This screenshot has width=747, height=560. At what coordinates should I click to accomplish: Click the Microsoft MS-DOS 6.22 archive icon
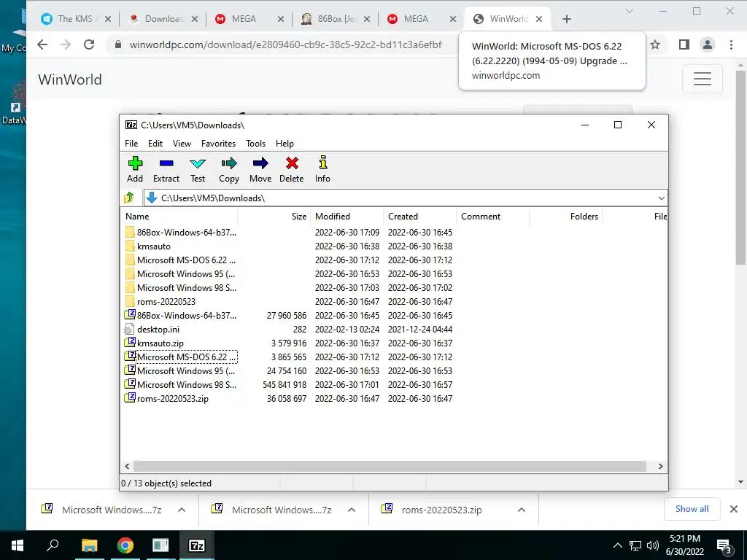tap(130, 356)
